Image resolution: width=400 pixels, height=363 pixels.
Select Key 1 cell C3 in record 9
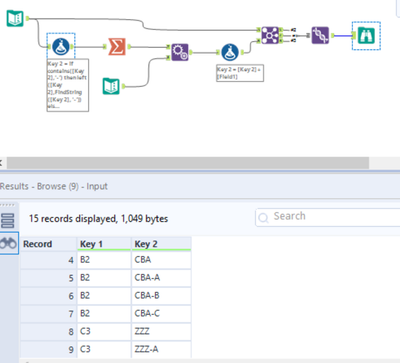(104, 349)
